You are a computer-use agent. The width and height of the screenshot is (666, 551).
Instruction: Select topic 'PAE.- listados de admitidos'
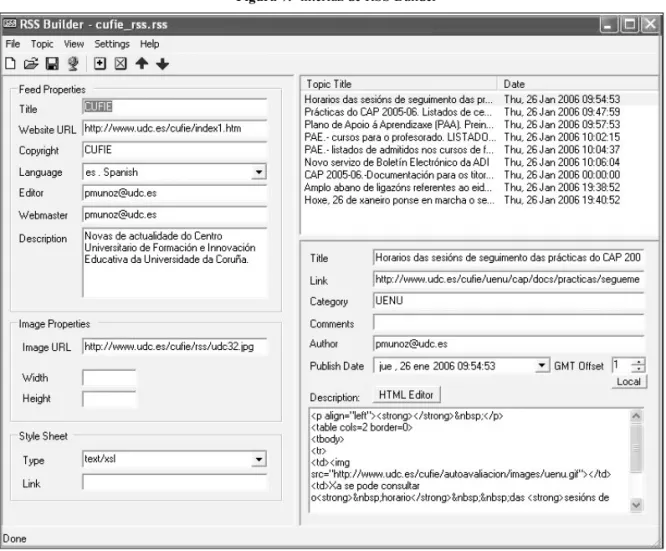399,150
